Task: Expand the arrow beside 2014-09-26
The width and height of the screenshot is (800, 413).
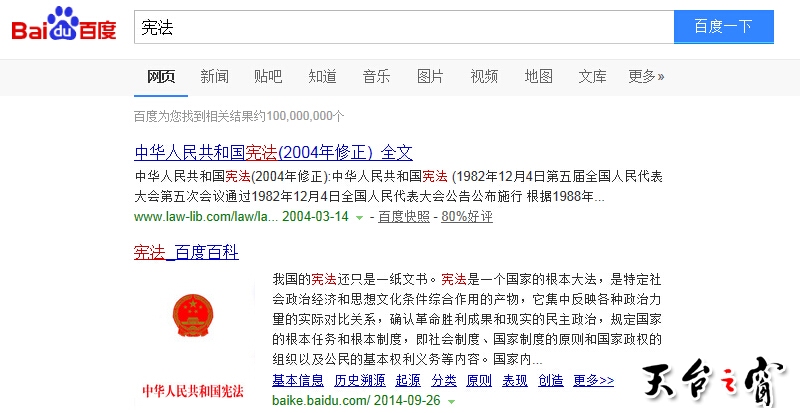Action: click(x=451, y=402)
